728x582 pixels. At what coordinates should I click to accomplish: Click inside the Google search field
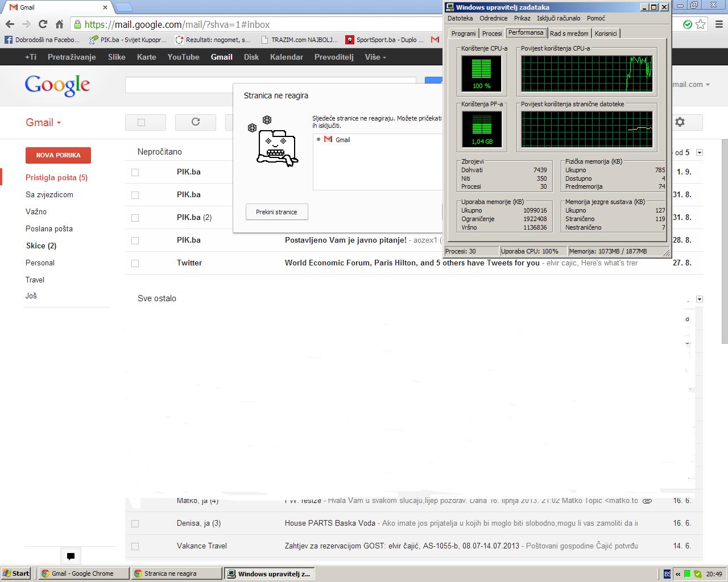270,85
